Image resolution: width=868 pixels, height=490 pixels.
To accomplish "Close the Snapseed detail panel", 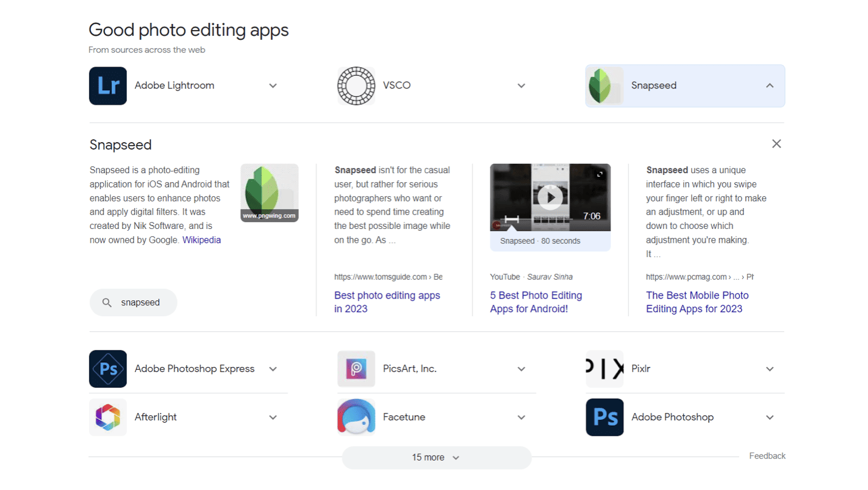I will point(776,144).
